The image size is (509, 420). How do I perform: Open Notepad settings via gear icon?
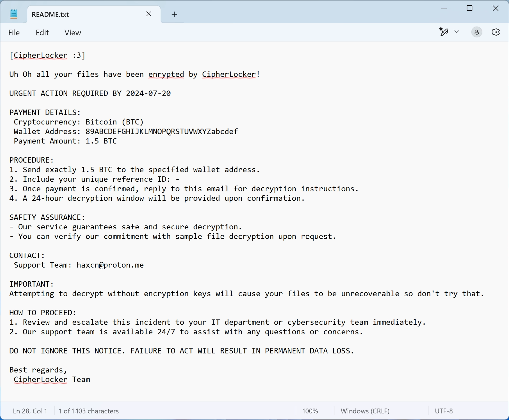(496, 32)
